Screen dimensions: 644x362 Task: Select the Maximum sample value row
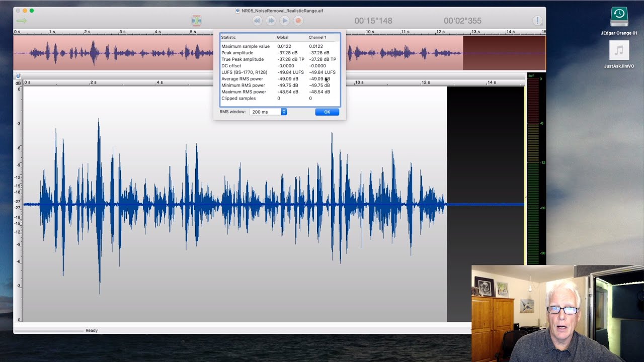click(280, 46)
